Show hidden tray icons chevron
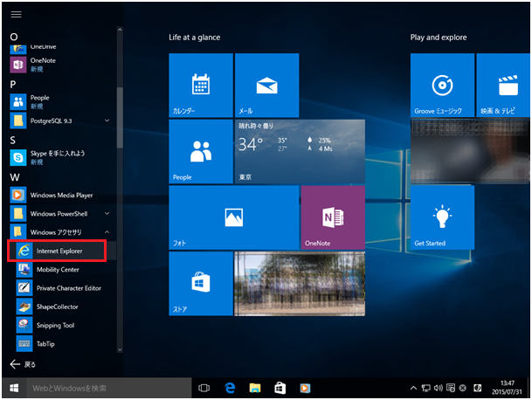532x400 pixels. point(413,388)
